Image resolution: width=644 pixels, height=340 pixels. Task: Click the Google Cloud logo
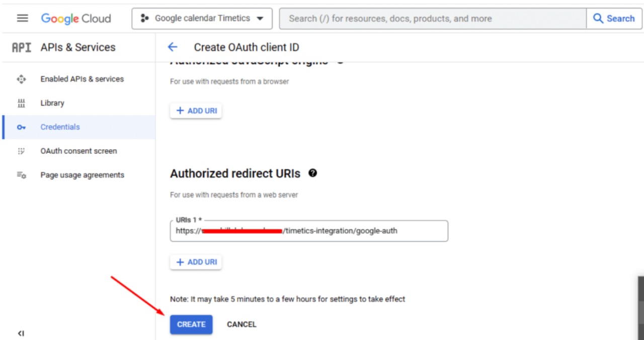[x=75, y=18]
